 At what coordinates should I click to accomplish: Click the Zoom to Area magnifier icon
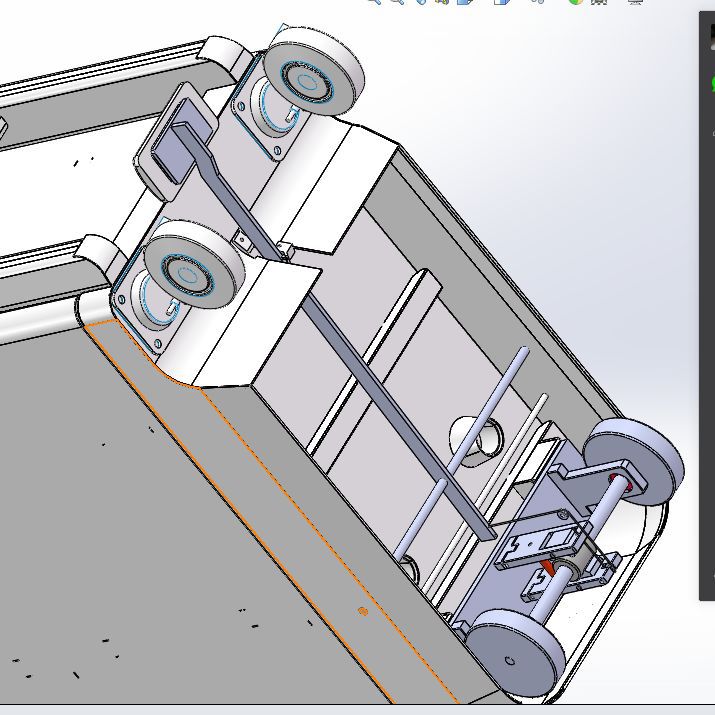tap(397, 2)
